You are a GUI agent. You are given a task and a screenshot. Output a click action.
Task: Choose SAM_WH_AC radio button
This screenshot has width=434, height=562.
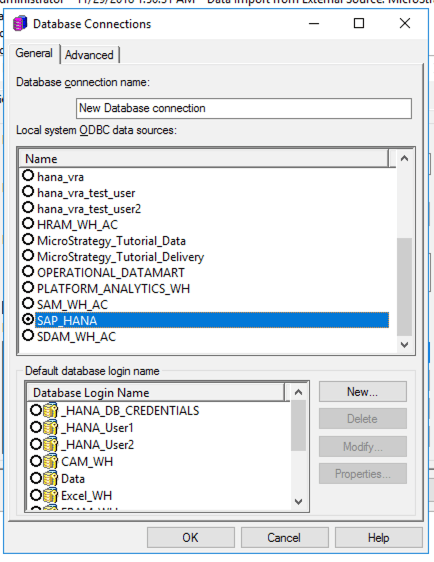[28, 303]
